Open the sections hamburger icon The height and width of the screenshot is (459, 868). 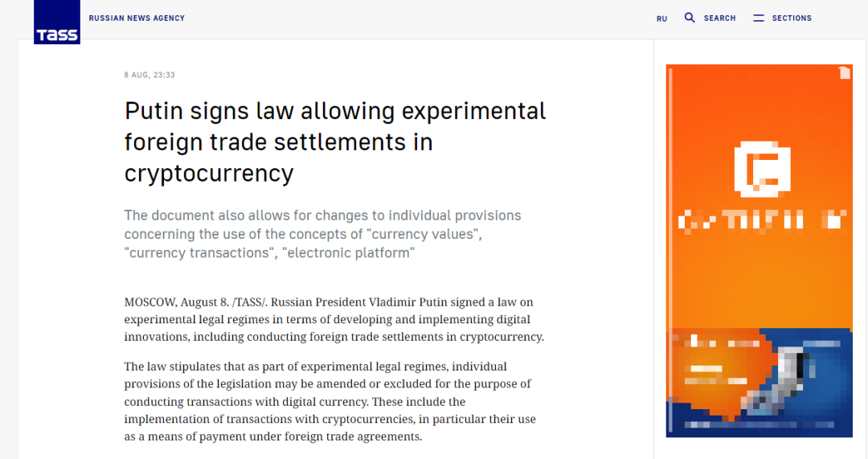pyautogui.click(x=759, y=18)
